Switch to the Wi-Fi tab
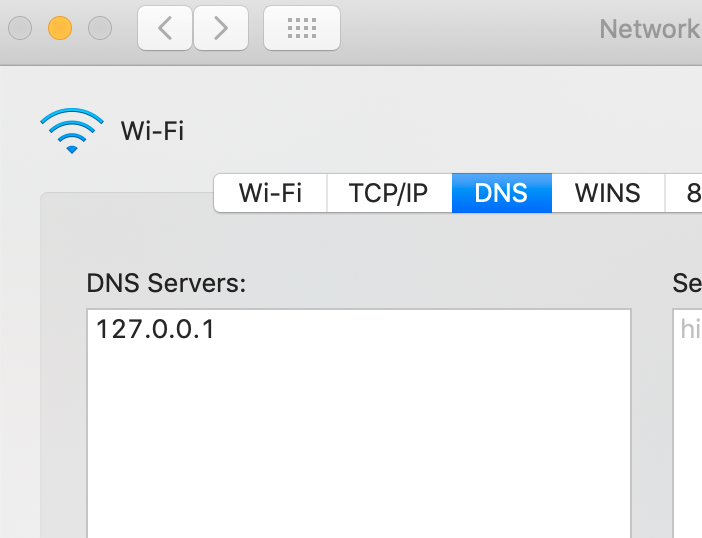This screenshot has height=538, width=702. 270,193
